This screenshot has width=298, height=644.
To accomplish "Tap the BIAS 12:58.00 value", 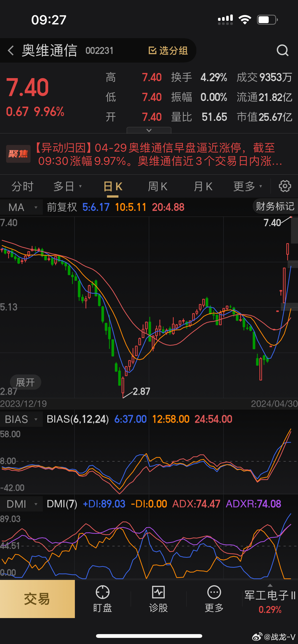I will tap(171, 419).
